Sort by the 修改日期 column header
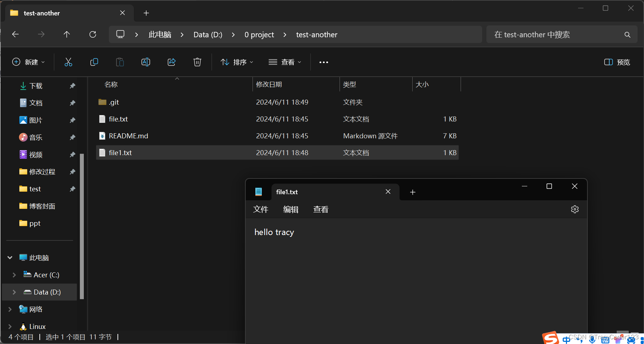644x344 pixels. (x=269, y=85)
